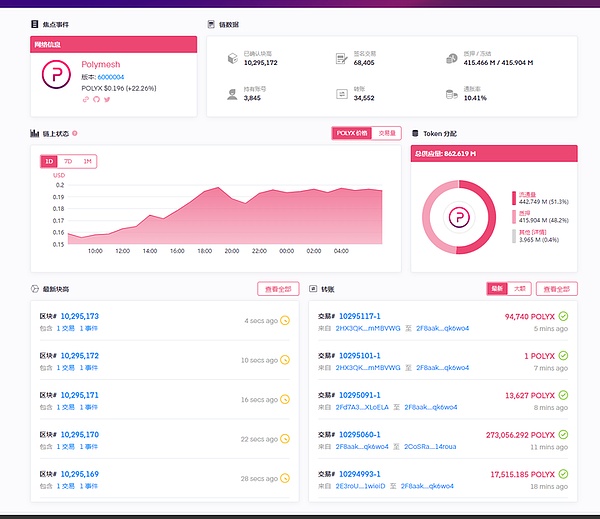This screenshot has width=600, height=519.
Task: Open the Polymesh Twitter icon
Action: (108, 99)
